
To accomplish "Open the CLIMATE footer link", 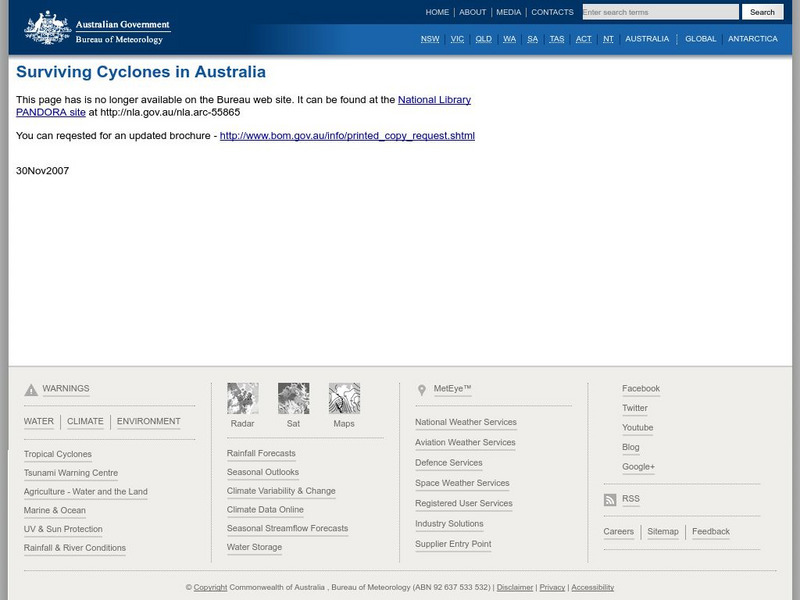I will [85, 421].
